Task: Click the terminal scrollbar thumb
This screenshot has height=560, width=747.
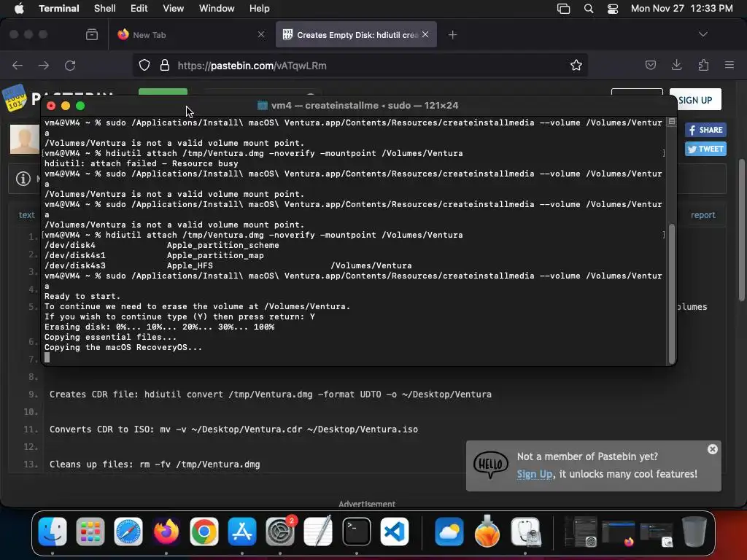Action: [672, 293]
